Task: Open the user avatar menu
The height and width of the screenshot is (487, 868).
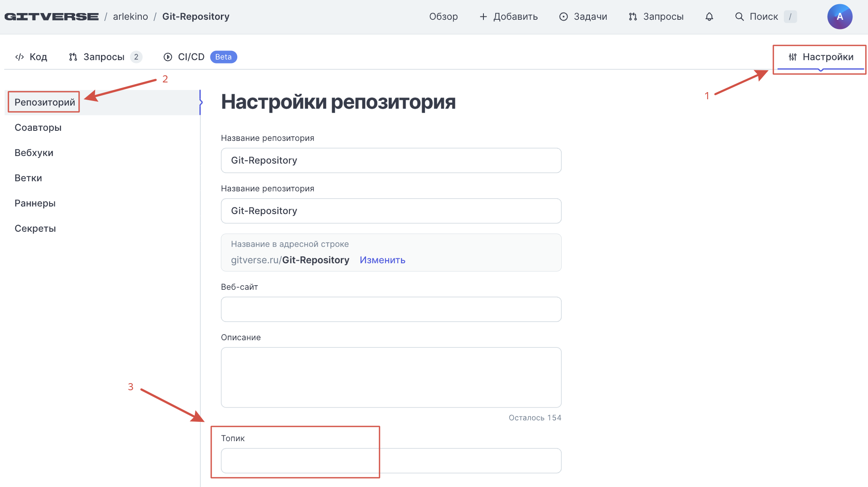Action: pos(840,16)
